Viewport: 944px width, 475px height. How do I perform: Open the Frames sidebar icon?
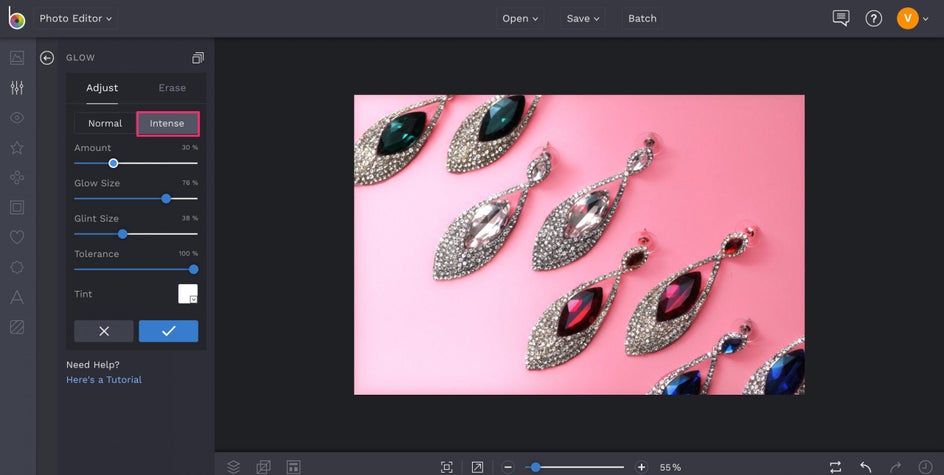[17, 208]
